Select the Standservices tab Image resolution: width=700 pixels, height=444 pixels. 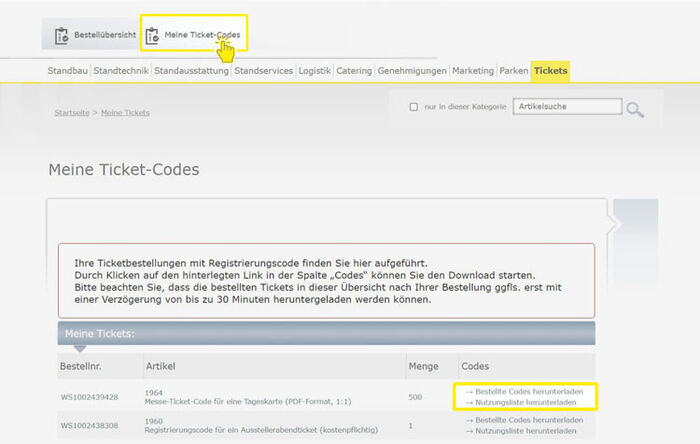pyautogui.click(x=264, y=71)
